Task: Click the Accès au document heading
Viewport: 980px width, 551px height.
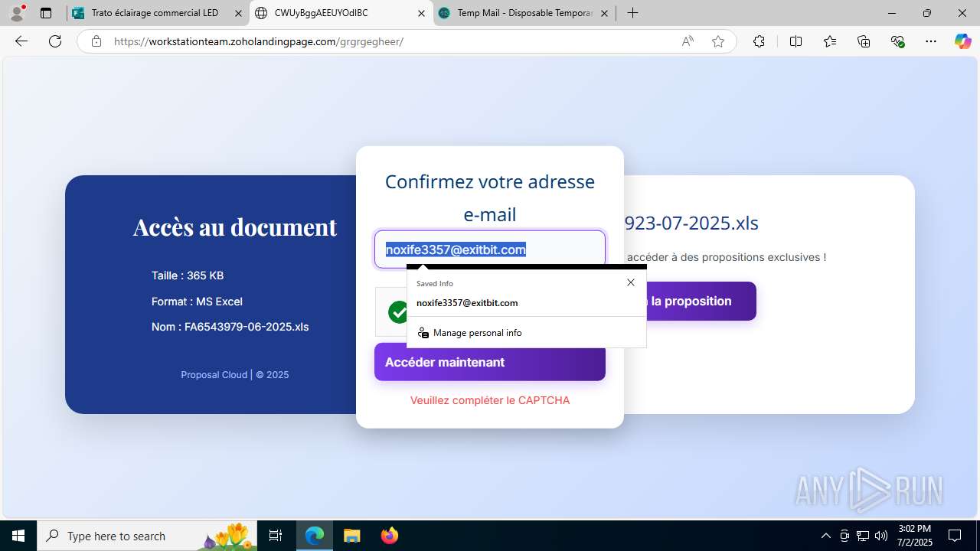Action: click(235, 227)
